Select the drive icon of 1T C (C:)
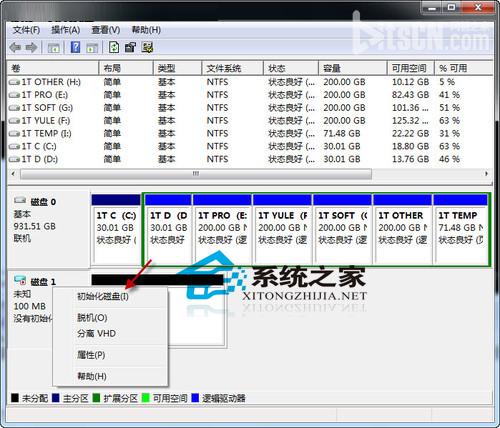The height and width of the screenshot is (428, 500). (x=14, y=147)
